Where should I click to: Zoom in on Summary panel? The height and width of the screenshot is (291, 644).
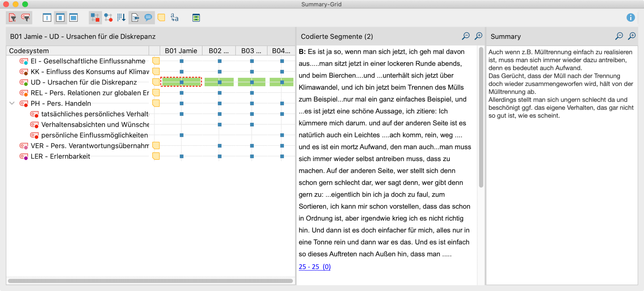[x=632, y=36]
